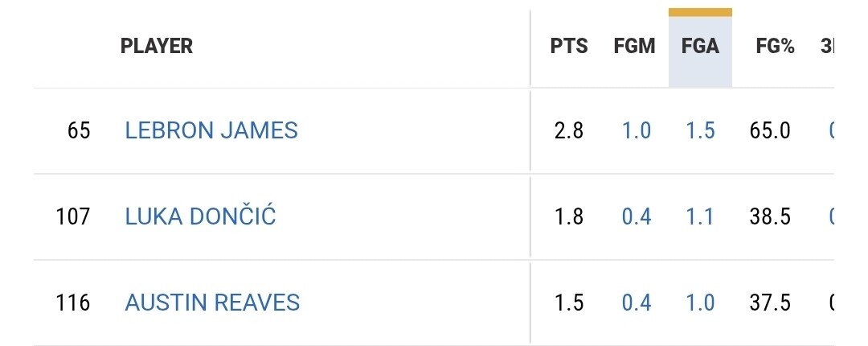Select rank number 65 cell
This screenshot has height=346, width=868.
pyautogui.click(x=79, y=131)
